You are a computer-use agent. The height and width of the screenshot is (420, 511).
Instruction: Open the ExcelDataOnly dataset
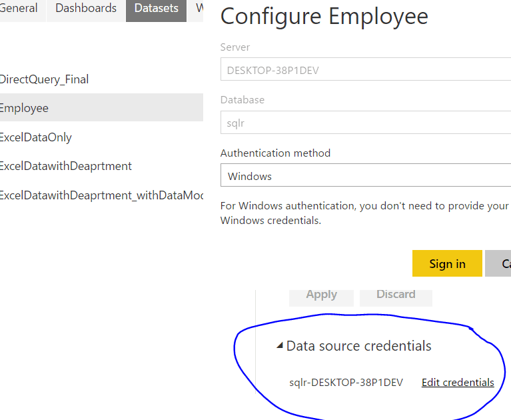pyautogui.click(x=36, y=137)
